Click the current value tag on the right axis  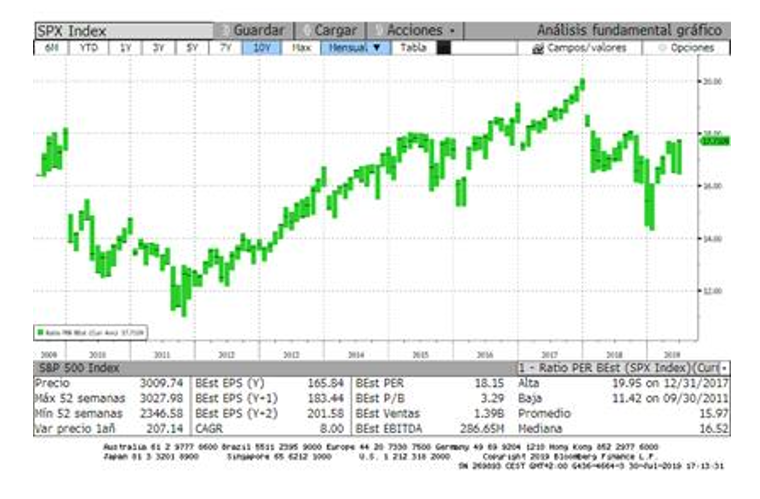pos(715,141)
